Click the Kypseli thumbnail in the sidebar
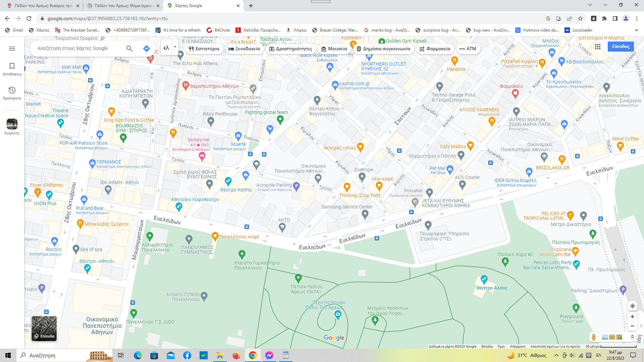Viewport: 644px width, 362px height. 12,124
